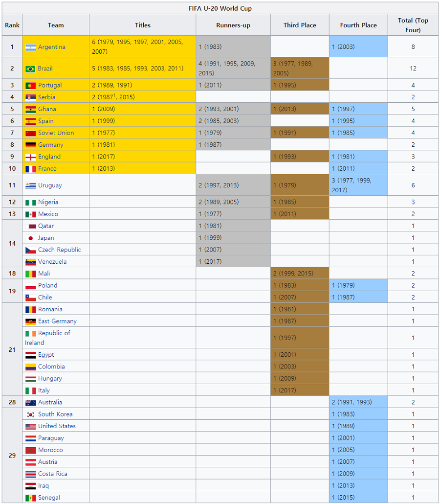Image resolution: width=440 pixels, height=504 pixels.
Task: Click Argentina's titles cell with 6 wins
Action: [x=143, y=46]
